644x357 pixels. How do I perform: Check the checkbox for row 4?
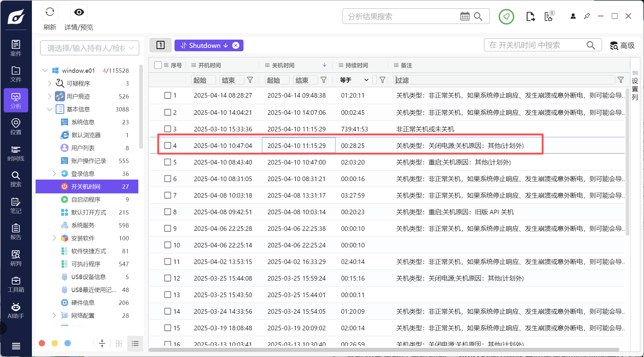[x=167, y=146]
